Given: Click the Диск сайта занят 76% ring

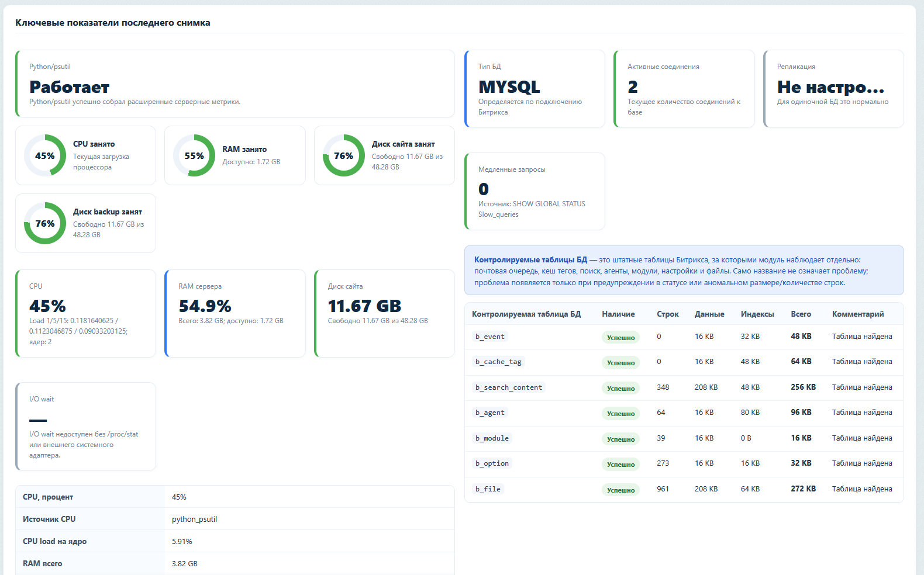Looking at the screenshot, I should click(344, 155).
